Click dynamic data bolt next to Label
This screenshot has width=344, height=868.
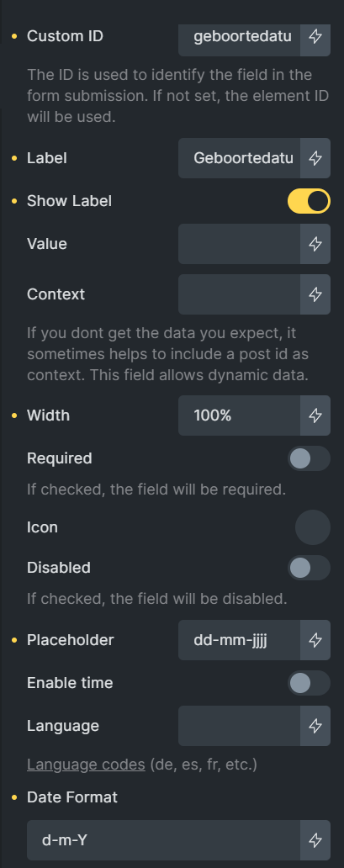[315, 158]
